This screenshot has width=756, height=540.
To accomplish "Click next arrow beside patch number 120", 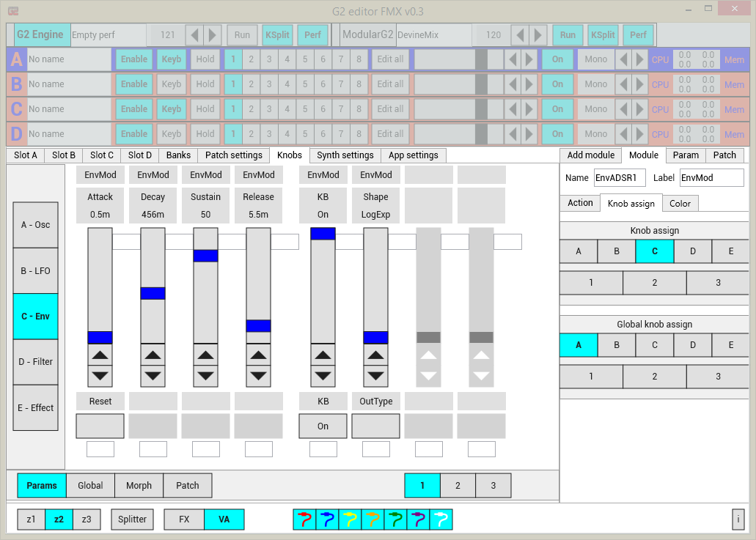I will [x=537, y=34].
